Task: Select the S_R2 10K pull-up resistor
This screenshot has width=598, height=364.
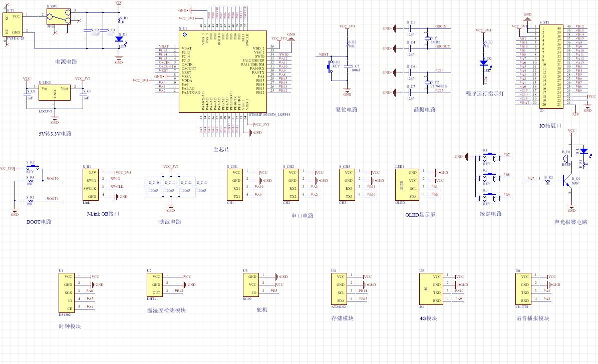Action: coord(348,44)
